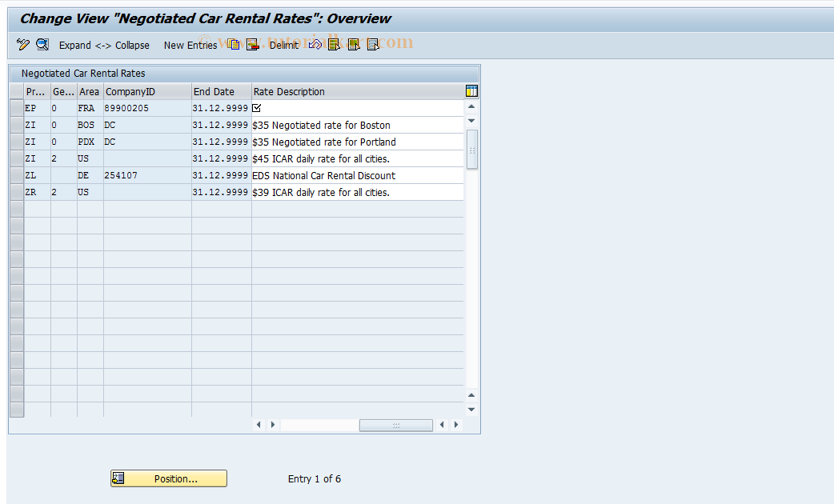Click 'EDS National Car Rental Discount' cell
The height and width of the screenshot is (504, 834).
tap(358, 175)
